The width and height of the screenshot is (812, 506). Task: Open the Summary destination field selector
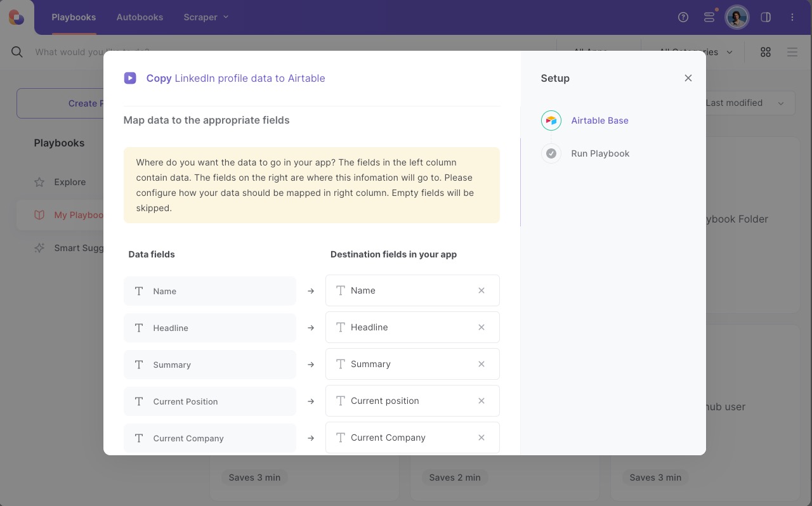(x=412, y=364)
